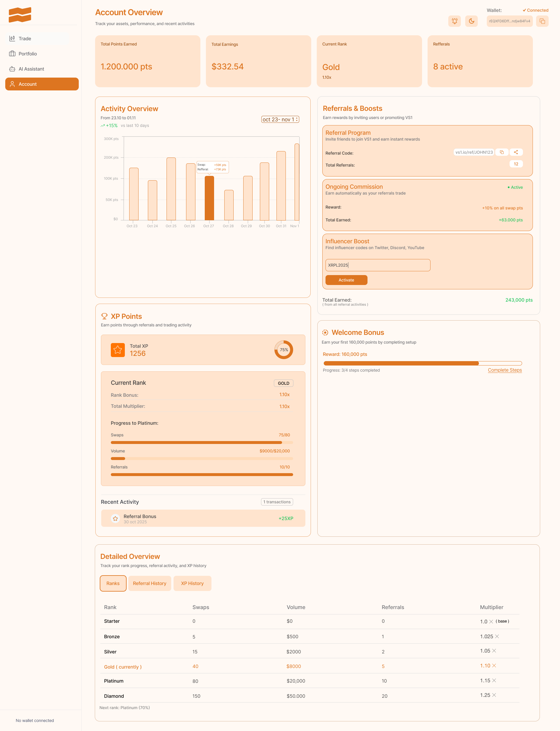The image size is (560, 731).
Task: Copy the referral code icon
Action: coord(502,152)
